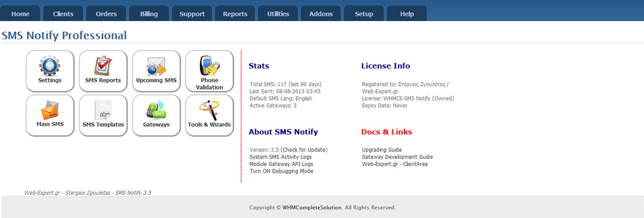Screen dimensions: 644x218
Task: Click the 'Total SMS: 117' stat line
Action: [286, 84]
